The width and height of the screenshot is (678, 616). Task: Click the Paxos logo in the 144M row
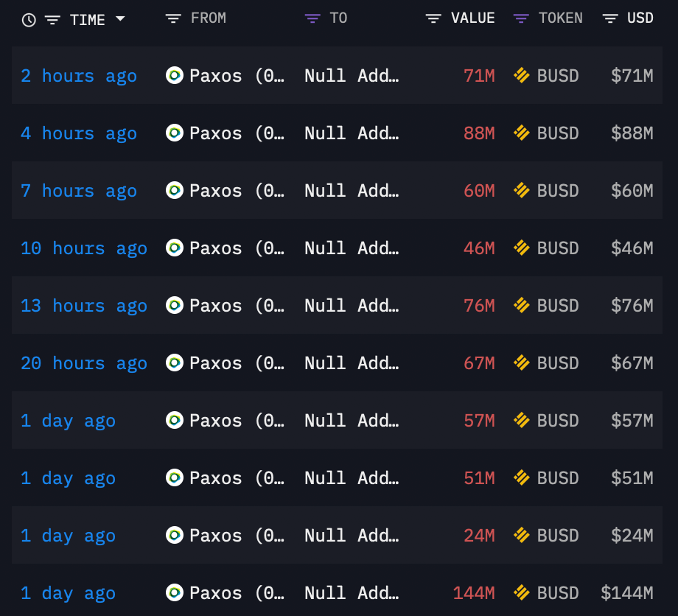tap(175, 592)
